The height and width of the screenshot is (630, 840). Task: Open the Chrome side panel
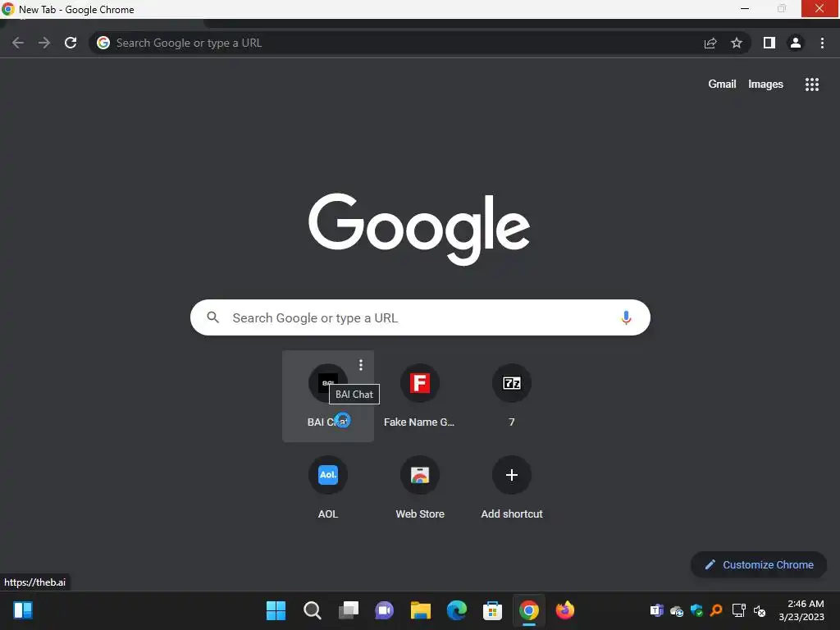tap(769, 43)
